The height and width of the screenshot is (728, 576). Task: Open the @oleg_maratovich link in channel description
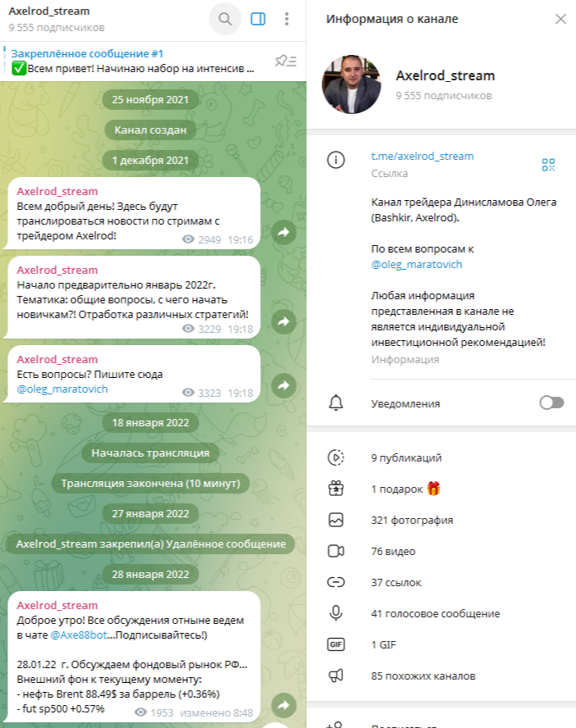pos(417,264)
